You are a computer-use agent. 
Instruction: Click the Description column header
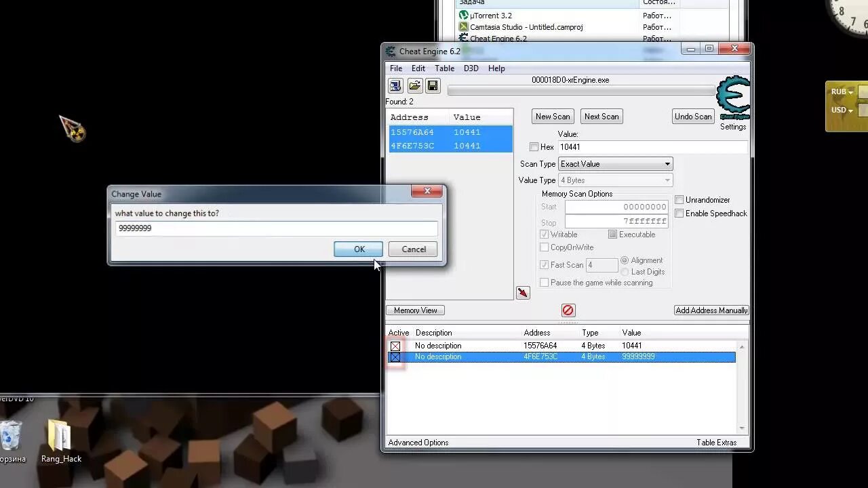pos(434,333)
